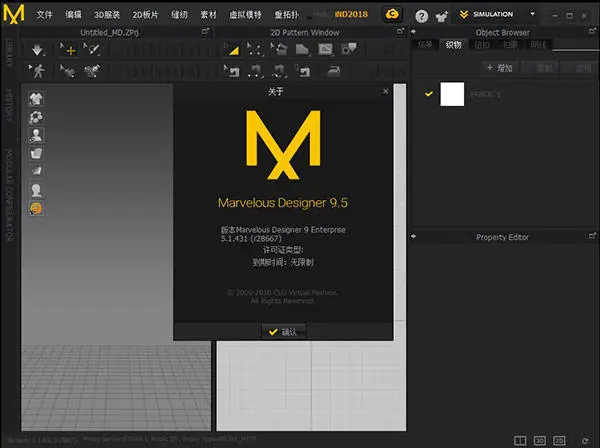Switch to the 织物 tab in Object Browser

[454, 45]
